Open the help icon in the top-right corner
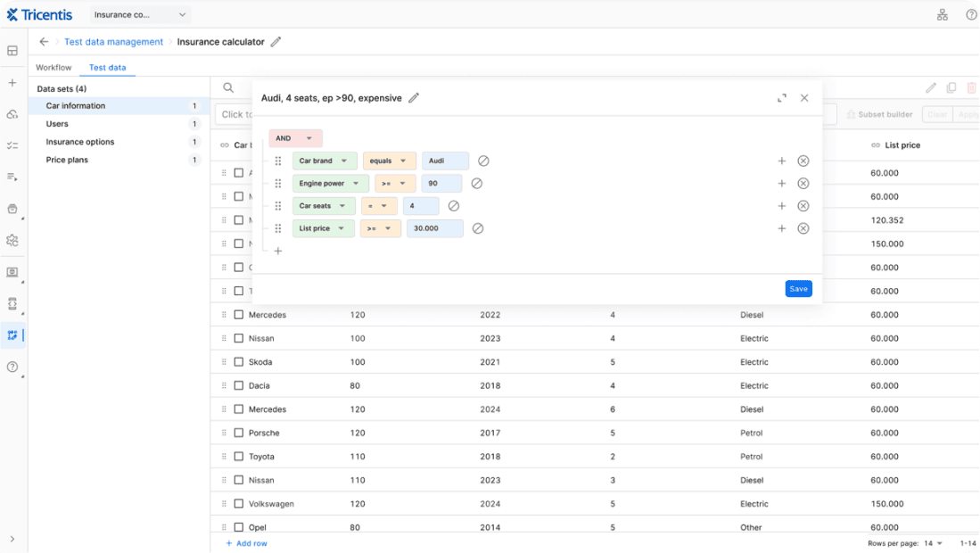Viewport: 980px width, 553px height. tap(971, 15)
